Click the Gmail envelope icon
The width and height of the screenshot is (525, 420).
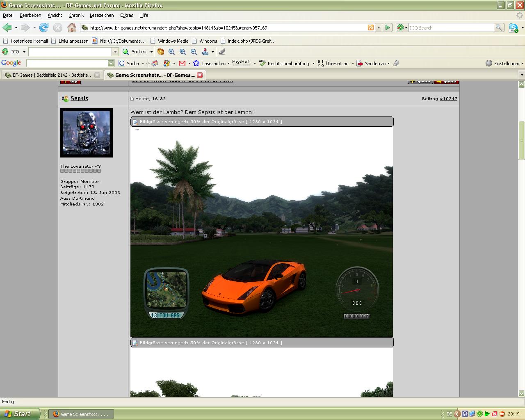182,63
